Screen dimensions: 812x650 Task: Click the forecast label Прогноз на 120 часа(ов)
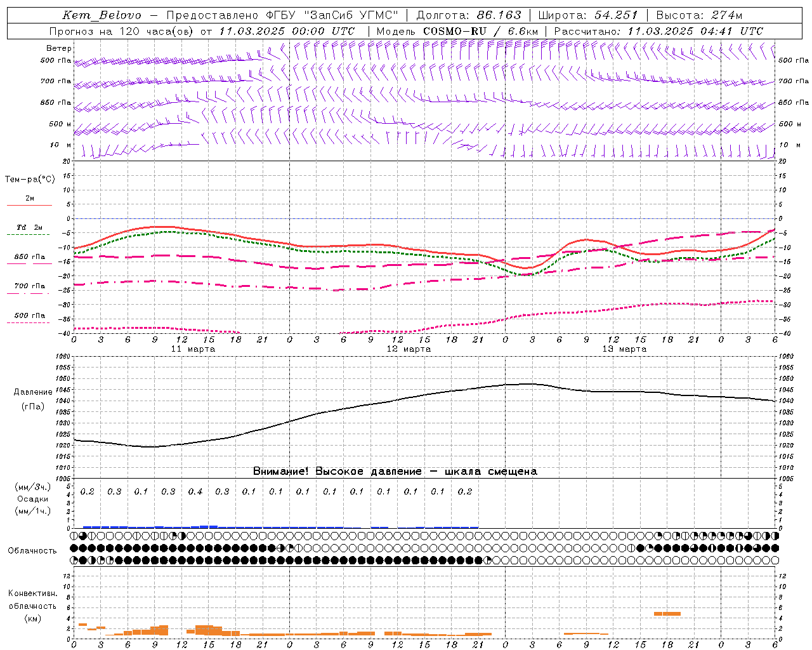tap(122, 31)
